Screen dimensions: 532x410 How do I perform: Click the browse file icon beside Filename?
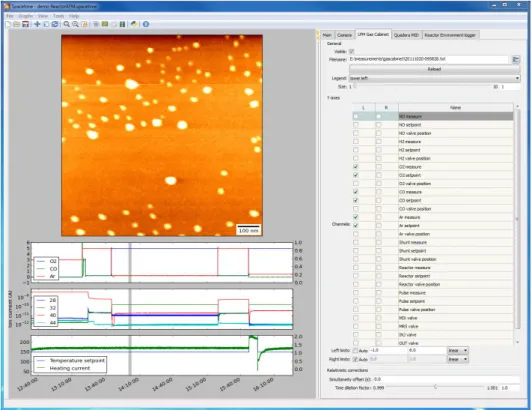[516, 59]
